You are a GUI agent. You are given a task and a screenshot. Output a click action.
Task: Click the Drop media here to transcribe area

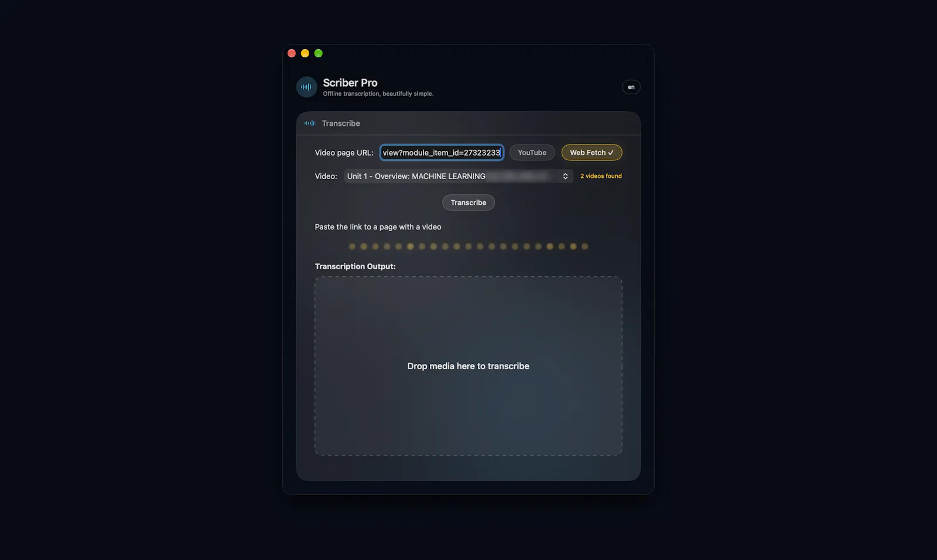coord(468,366)
